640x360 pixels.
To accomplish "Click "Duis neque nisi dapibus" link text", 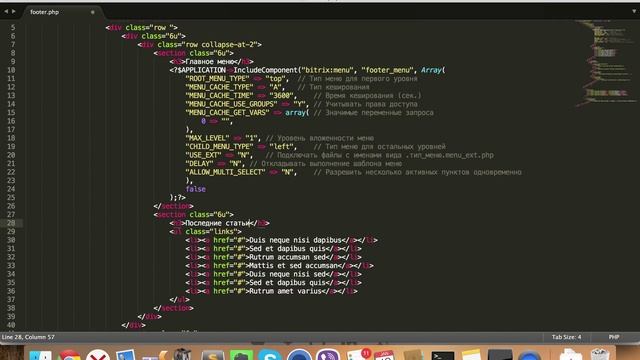I will [295, 240].
